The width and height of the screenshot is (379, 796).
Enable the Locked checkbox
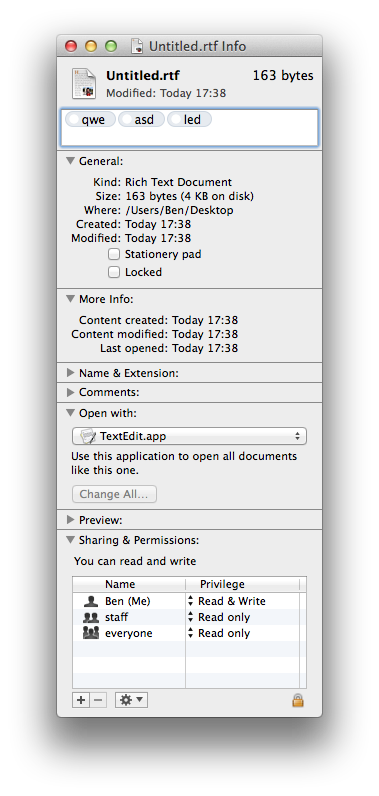(x=114, y=272)
